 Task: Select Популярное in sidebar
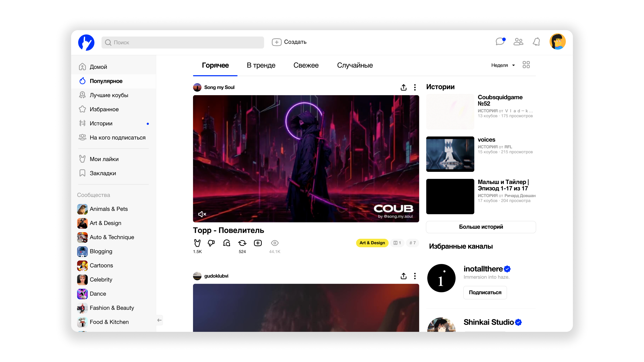coord(114,81)
